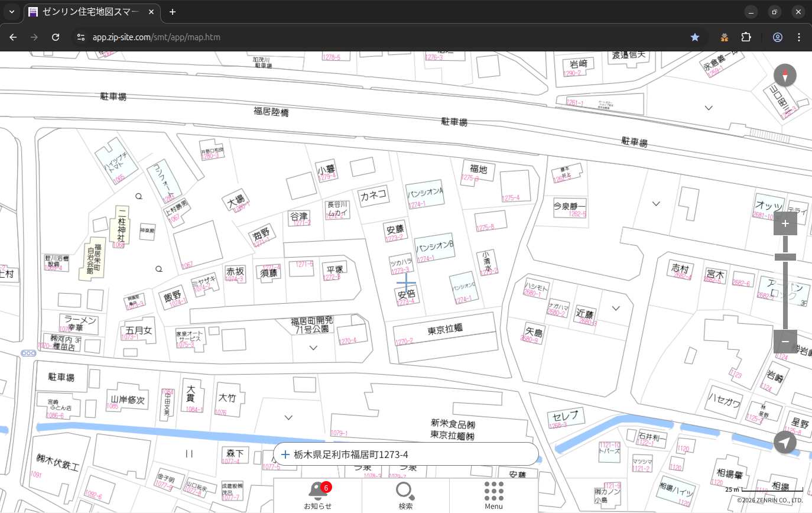Bookmark this page with the star icon
Image resolution: width=812 pixels, height=513 pixels.
695,37
